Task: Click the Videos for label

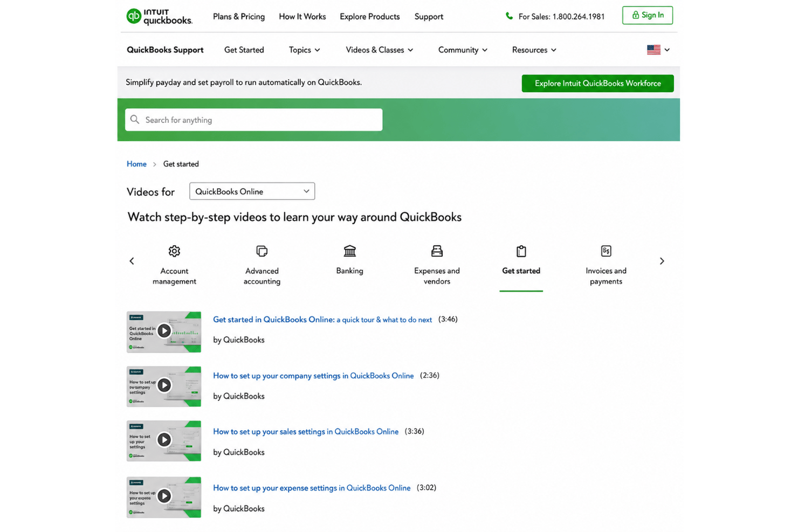Action: 150,192
